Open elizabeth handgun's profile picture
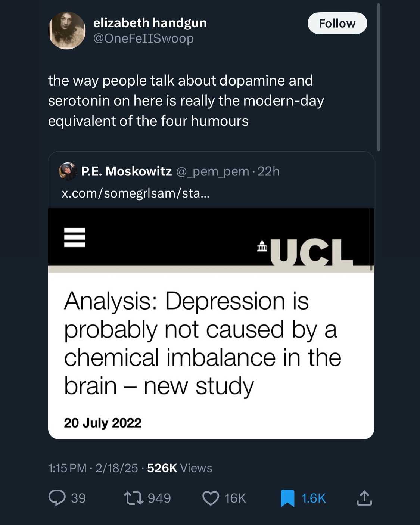Screen dimensions: 420x525 pos(67,31)
